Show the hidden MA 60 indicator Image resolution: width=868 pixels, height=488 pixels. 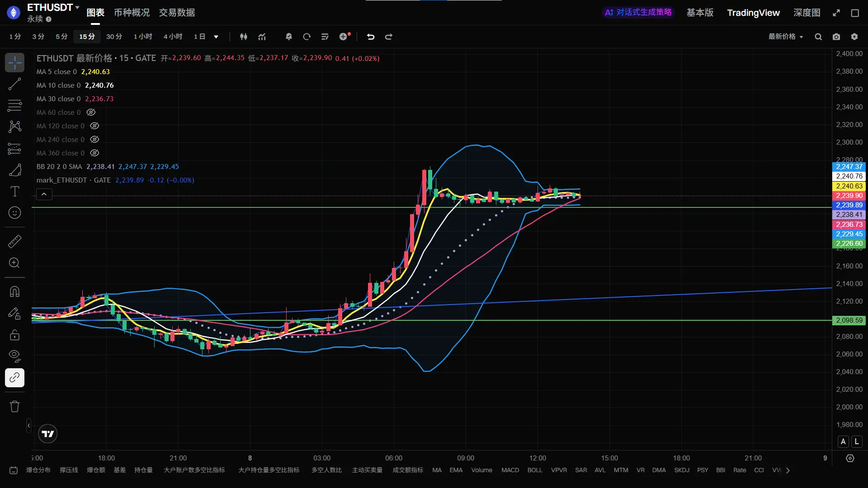(91, 112)
